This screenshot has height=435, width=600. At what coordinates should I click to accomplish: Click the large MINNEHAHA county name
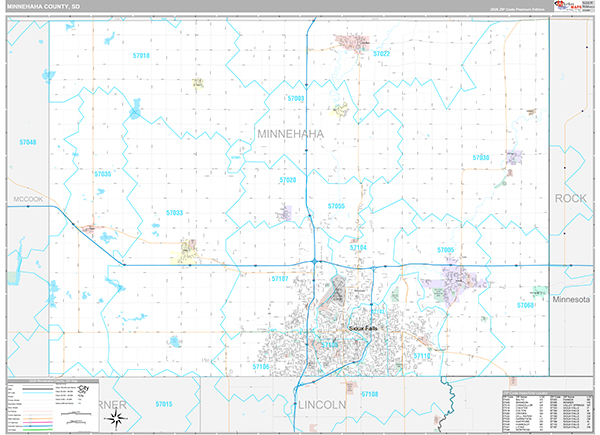(291, 133)
